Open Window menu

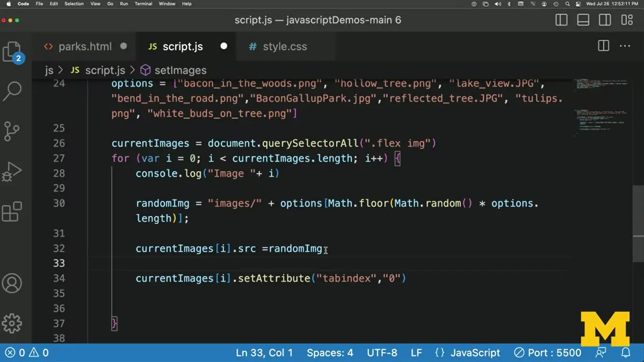(x=167, y=4)
